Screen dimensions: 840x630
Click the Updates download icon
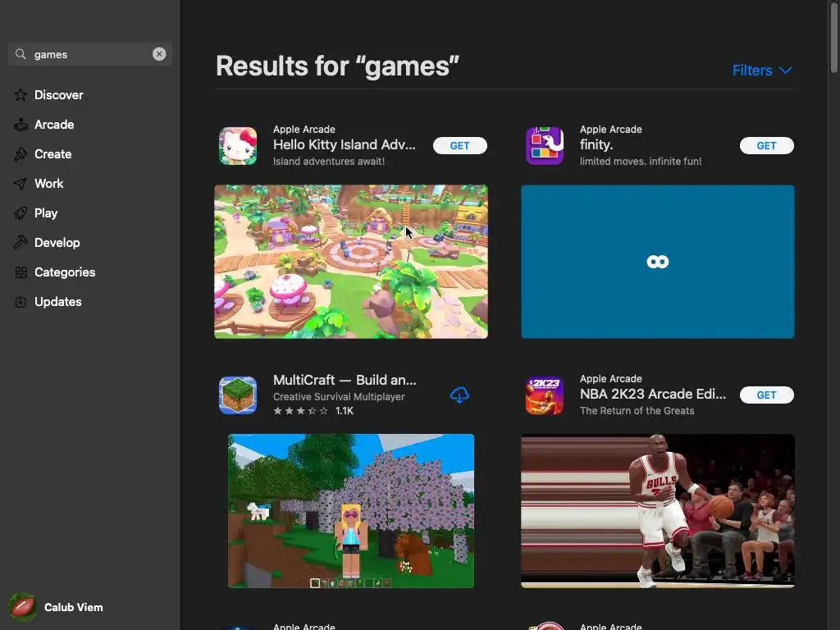21,302
